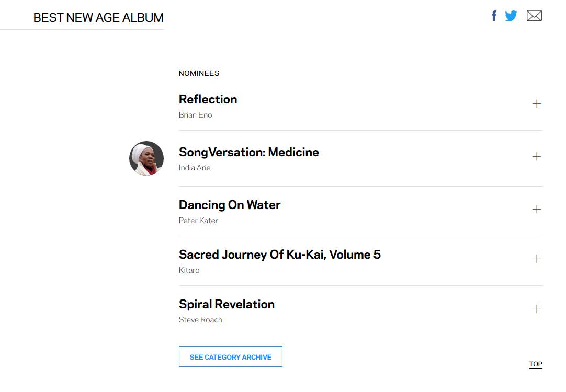Expand the SongVersation: Medicine entry

[x=537, y=157]
